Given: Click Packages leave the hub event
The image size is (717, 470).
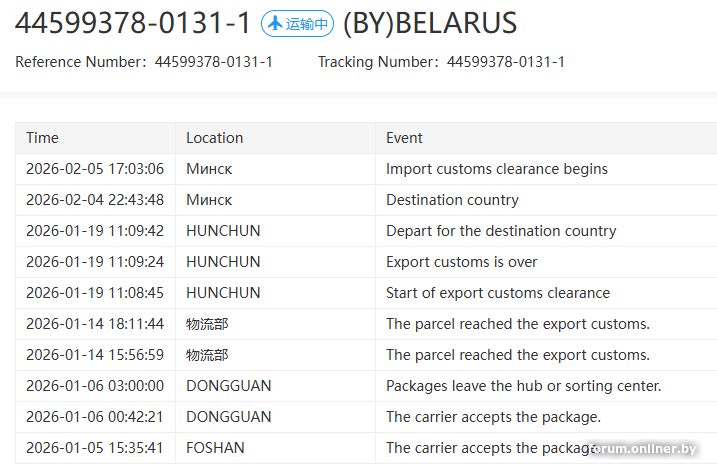Looking at the screenshot, I should tap(523, 386).
